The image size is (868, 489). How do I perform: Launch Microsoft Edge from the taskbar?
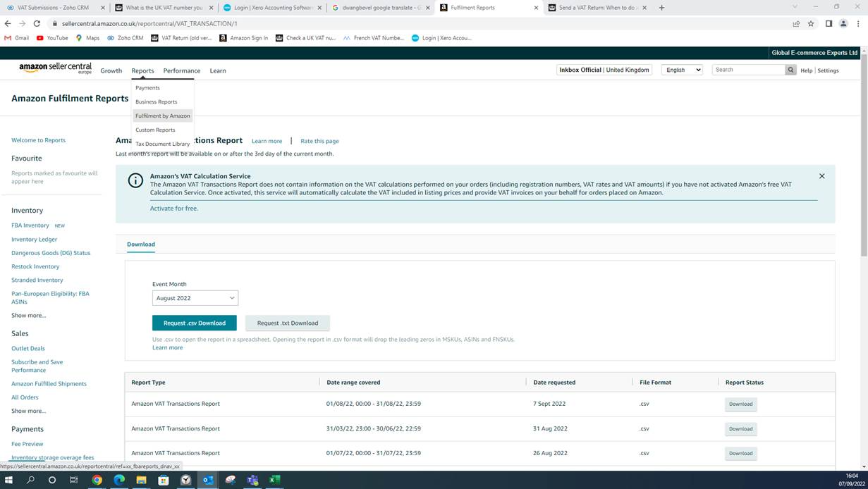pos(119,480)
